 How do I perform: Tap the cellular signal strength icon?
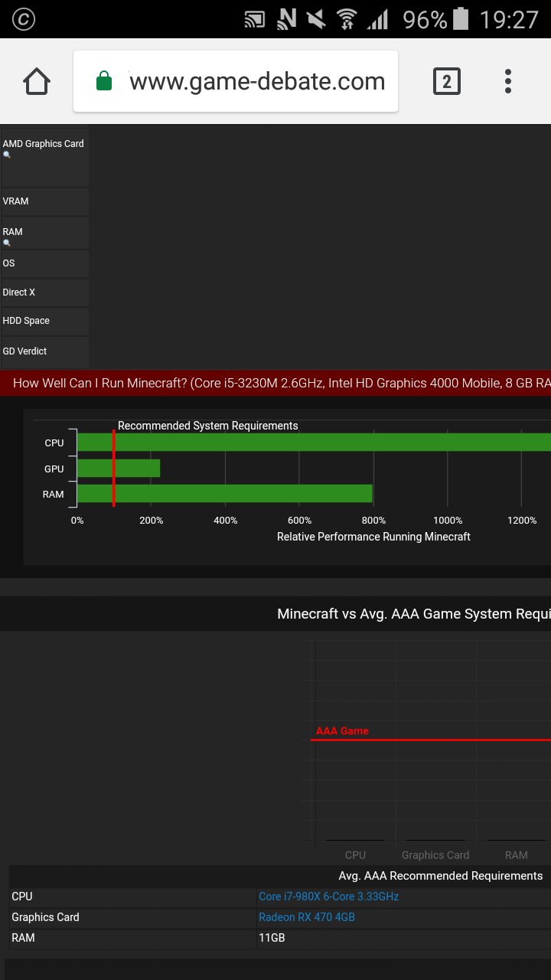377,19
